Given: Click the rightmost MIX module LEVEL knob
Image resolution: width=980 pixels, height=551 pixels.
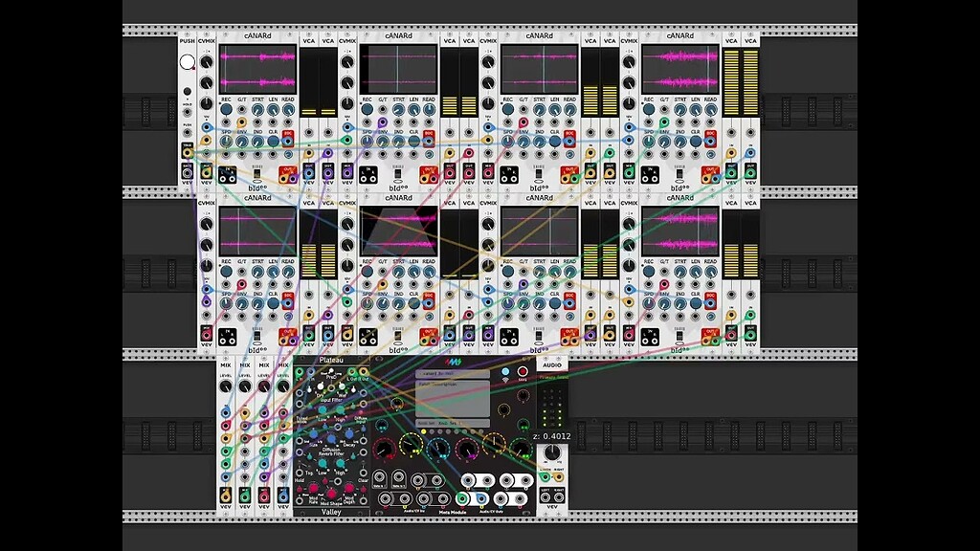Looking at the screenshot, I should [283, 386].
